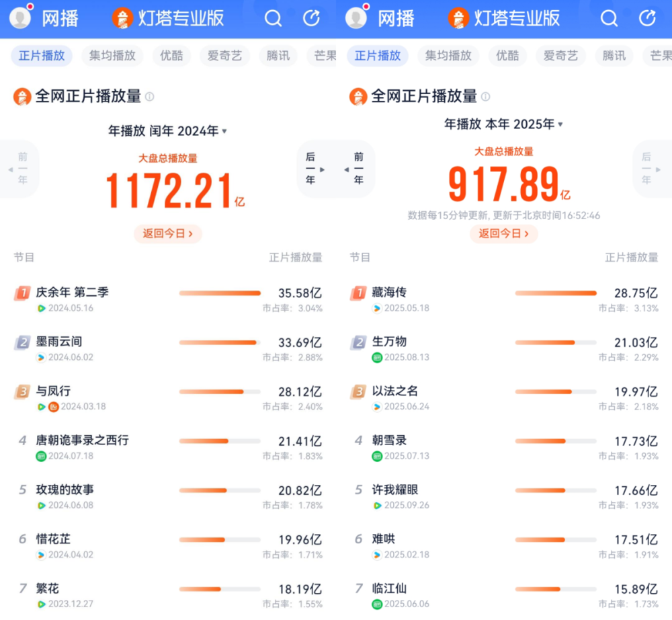Open the 藏海传 show entry
The image size is (672, 620).
pyautogui.click(x=389, y=293)
